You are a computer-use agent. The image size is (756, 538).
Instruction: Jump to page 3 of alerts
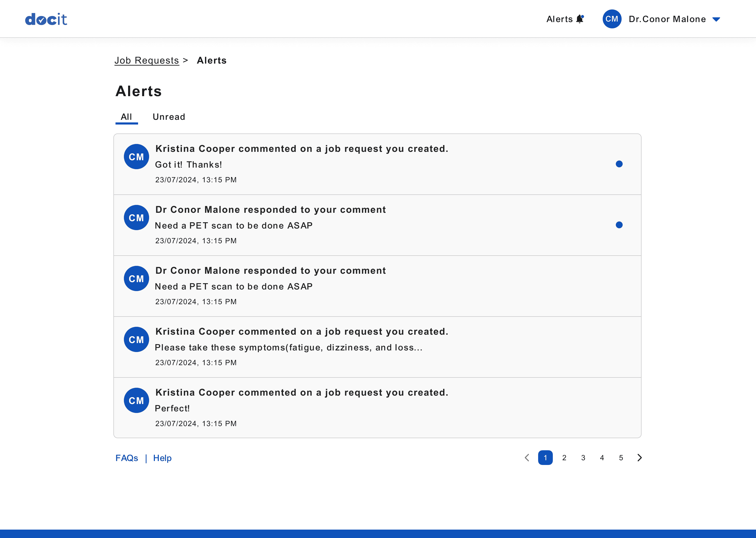tap(583, 458)
